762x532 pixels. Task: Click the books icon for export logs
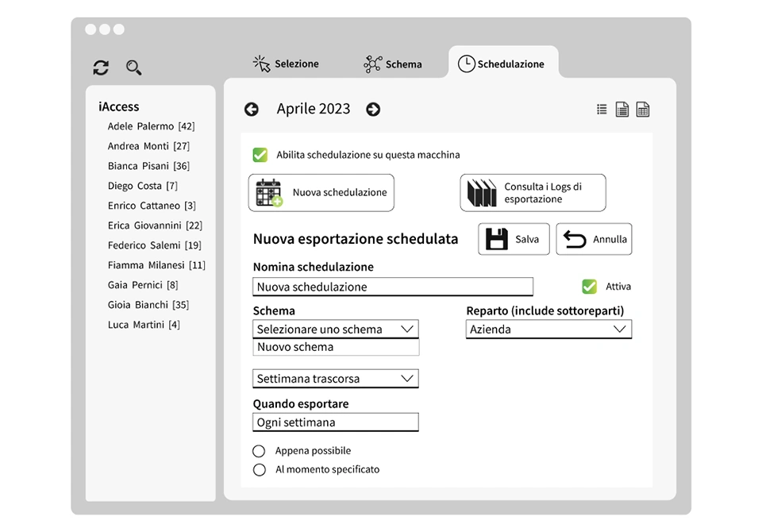[482, 193]
